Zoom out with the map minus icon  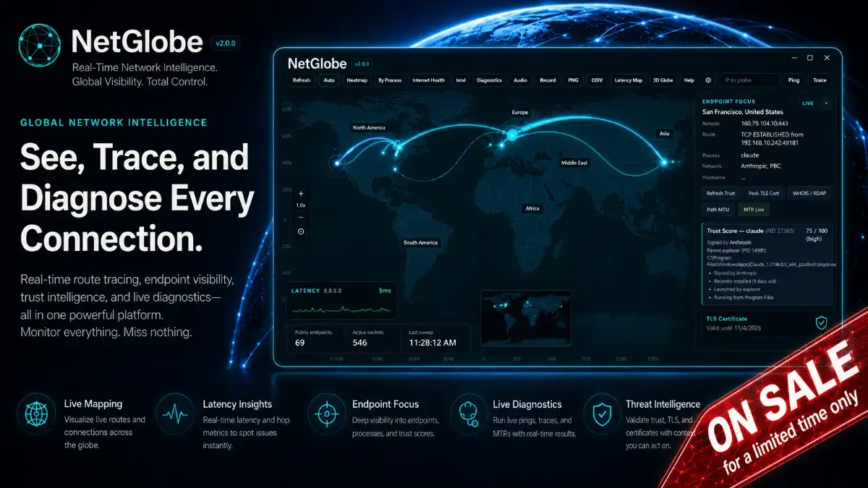coord(301,217)
